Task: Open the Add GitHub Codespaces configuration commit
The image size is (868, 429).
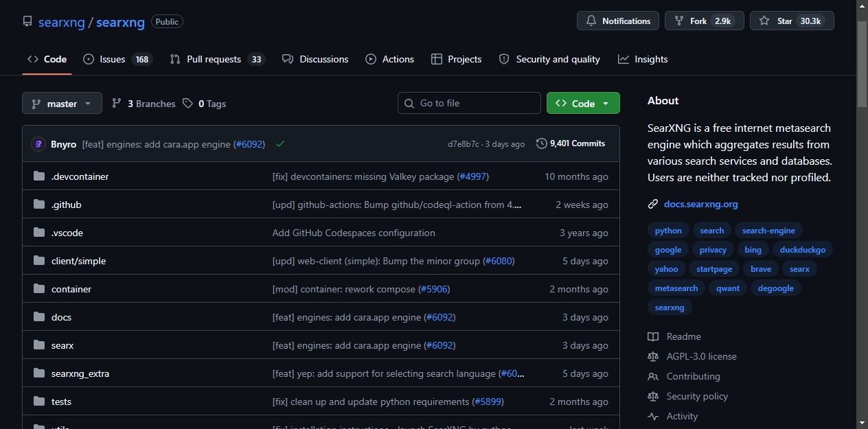Action: [354, 233]
